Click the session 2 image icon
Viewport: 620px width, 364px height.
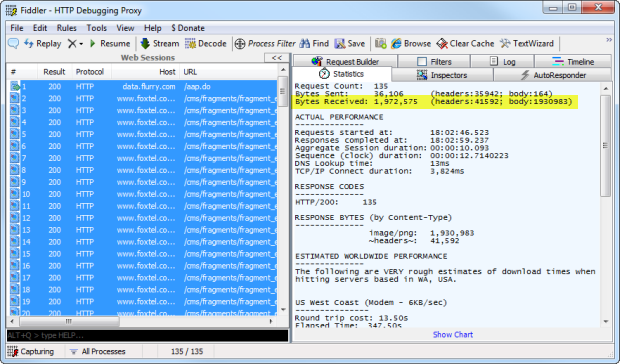(x=15, y=98)
